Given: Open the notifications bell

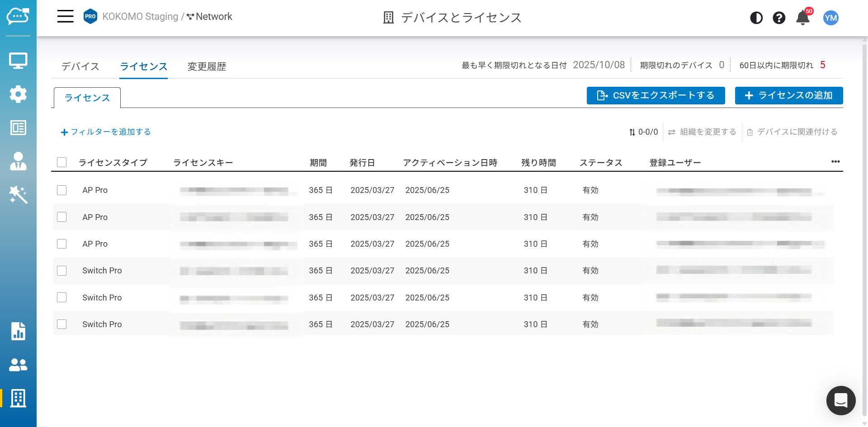Looking at the screenshot, I should pos(803,18).
